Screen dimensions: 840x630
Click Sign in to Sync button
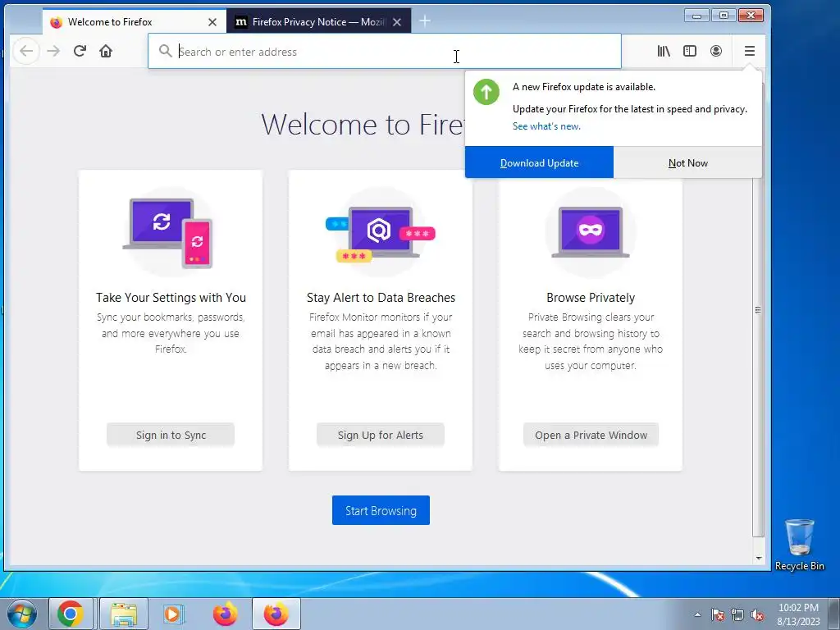[171, 435]
